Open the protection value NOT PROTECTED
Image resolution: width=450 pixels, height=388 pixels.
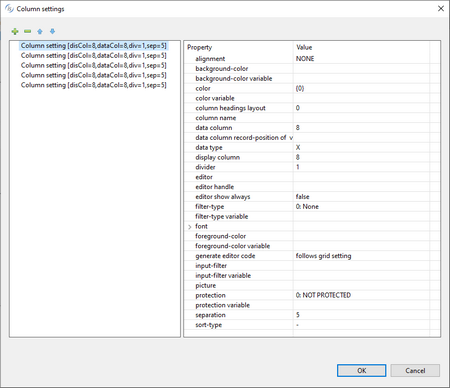tap(361, 295)
